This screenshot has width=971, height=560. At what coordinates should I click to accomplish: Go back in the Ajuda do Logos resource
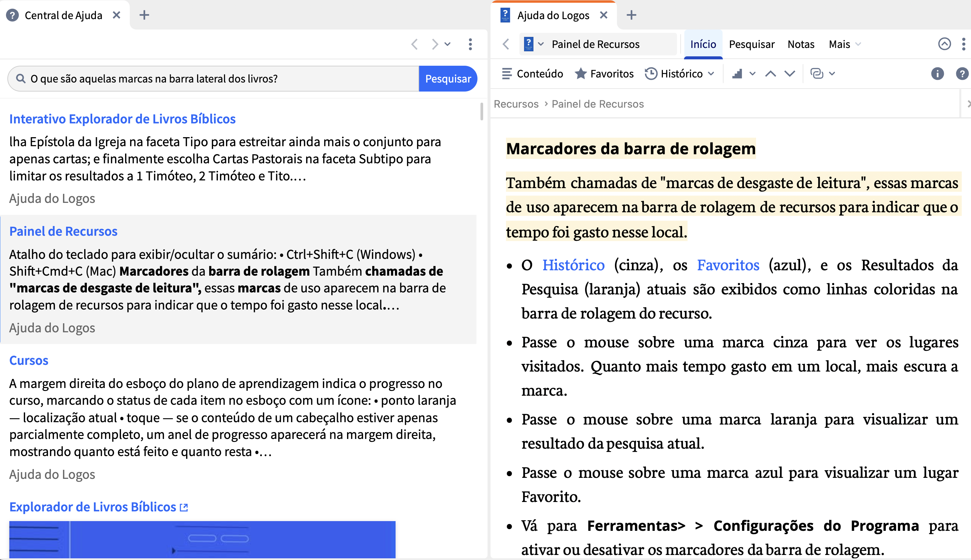coord(506,44)
